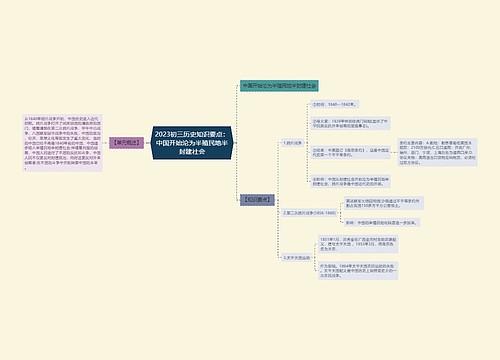Select the 1.鸦片战争 branch node

[x=292, y=143]
